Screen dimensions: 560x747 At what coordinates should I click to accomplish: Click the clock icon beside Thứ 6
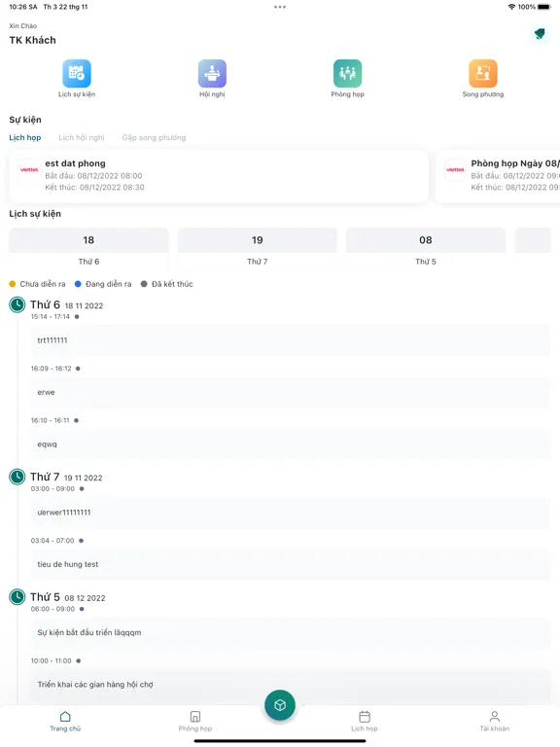coord(17,304)
